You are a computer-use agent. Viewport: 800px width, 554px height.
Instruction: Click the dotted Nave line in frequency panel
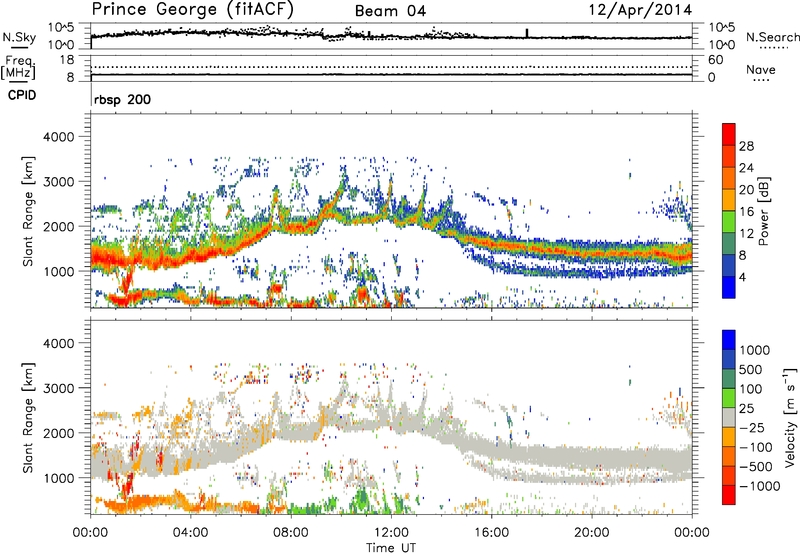point(391,67)
